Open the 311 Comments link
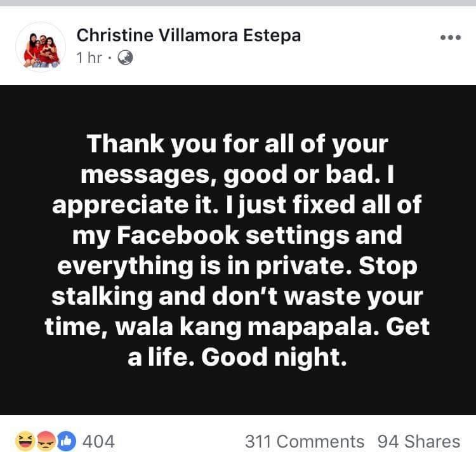This screenshot has width=476, height=452. [x=304, y=441]
